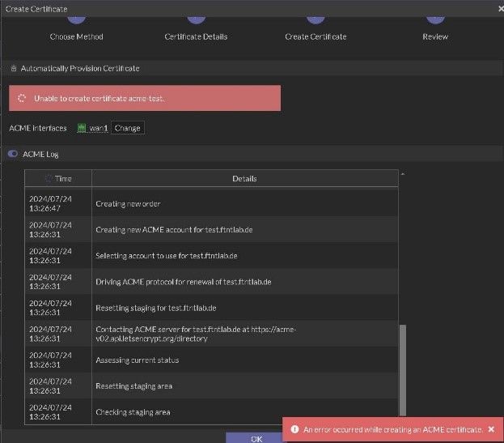
Task: Click the log scrollbar up arrow
Action: pyautogui.click(x=402, y=174)
